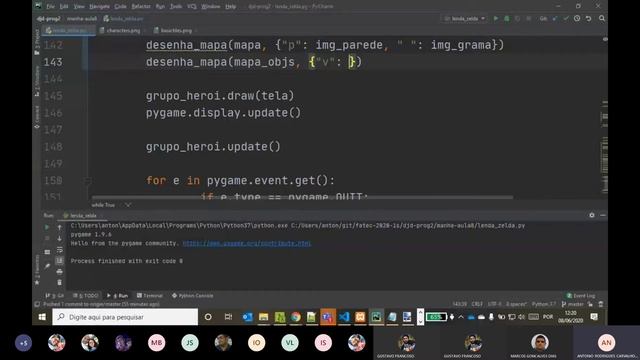Open Visual Studio Code from taskbar

344,317
